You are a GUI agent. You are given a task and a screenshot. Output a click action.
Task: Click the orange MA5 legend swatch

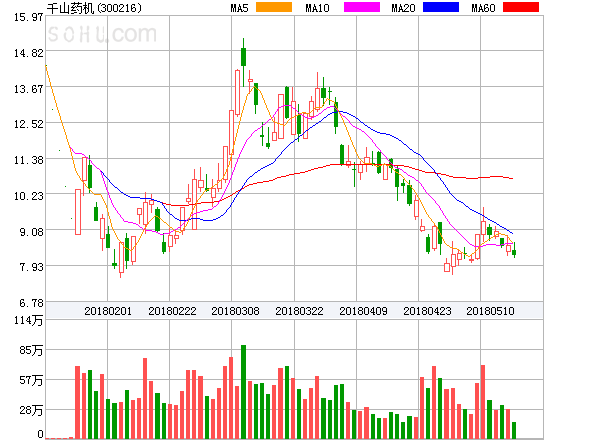274,7
